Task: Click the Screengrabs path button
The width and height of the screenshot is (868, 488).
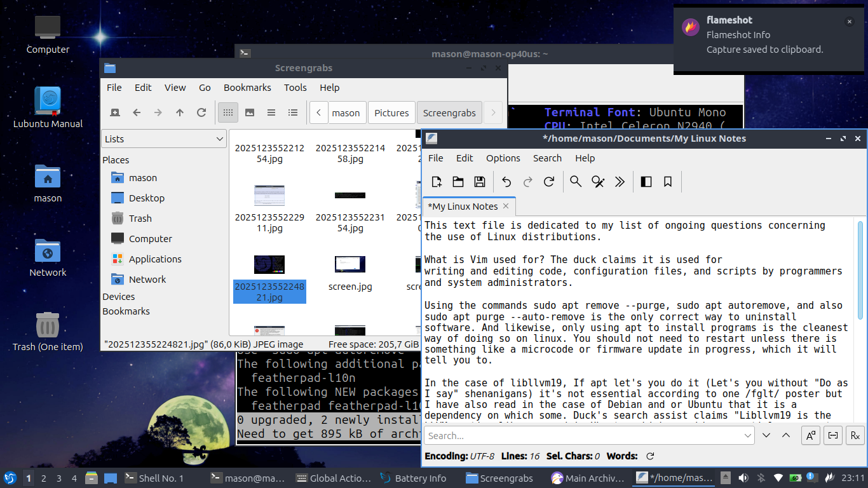Action: 449,112
